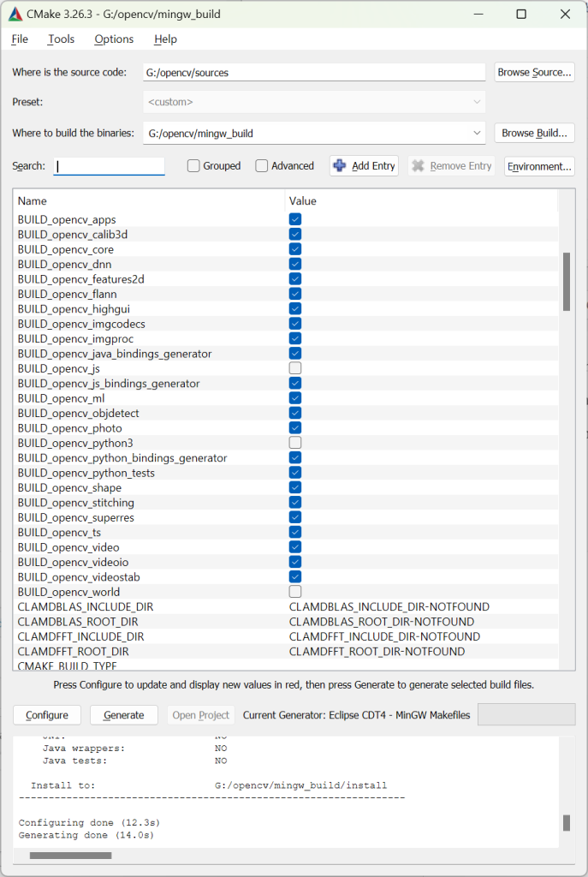Open the Help menu

(165, 39)
